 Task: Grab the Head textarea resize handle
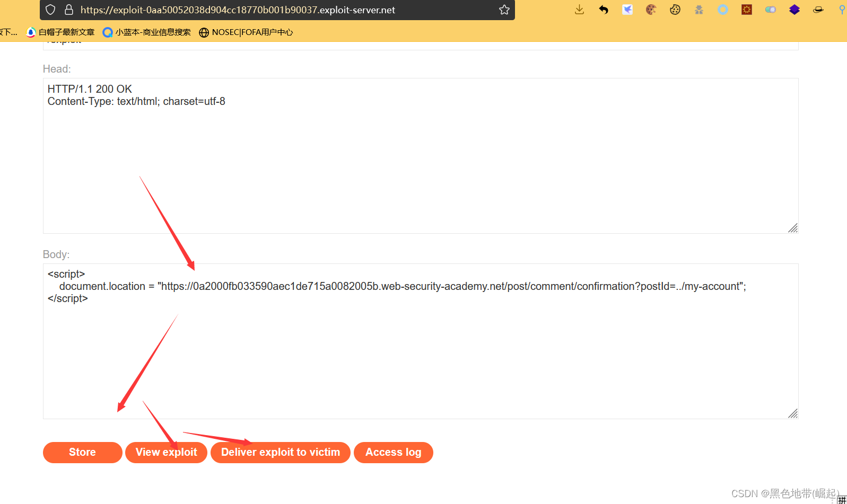pos(793,228)
